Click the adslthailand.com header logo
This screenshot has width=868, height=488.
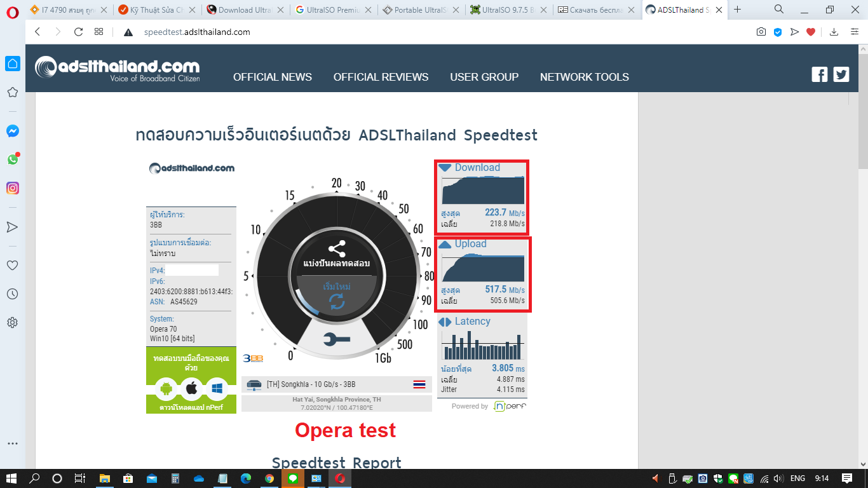tap(118, 69)
